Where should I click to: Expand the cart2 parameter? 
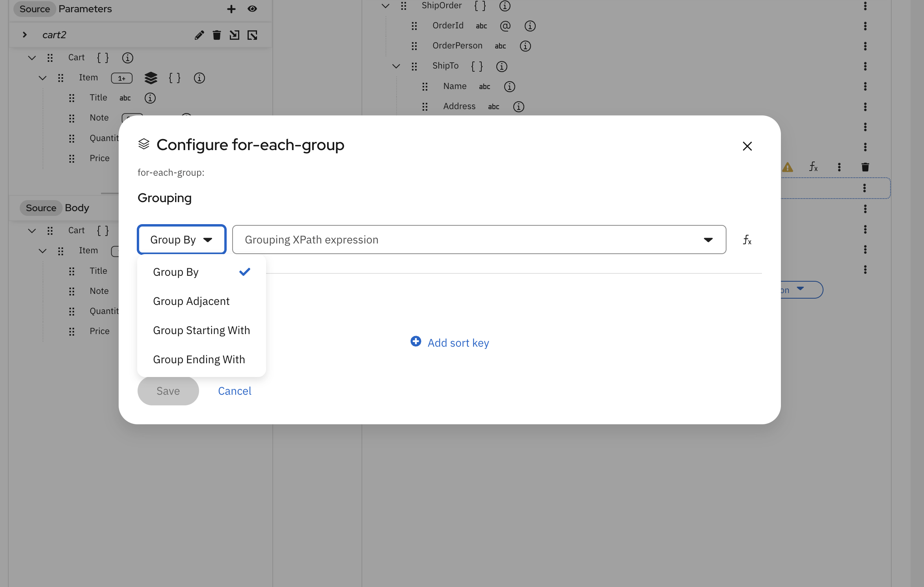[25, 35]
